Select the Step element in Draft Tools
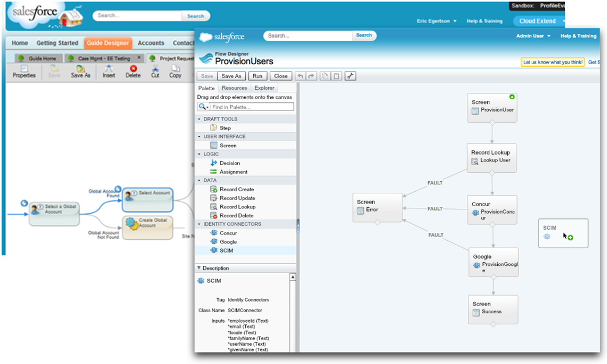 click(220, 128)
